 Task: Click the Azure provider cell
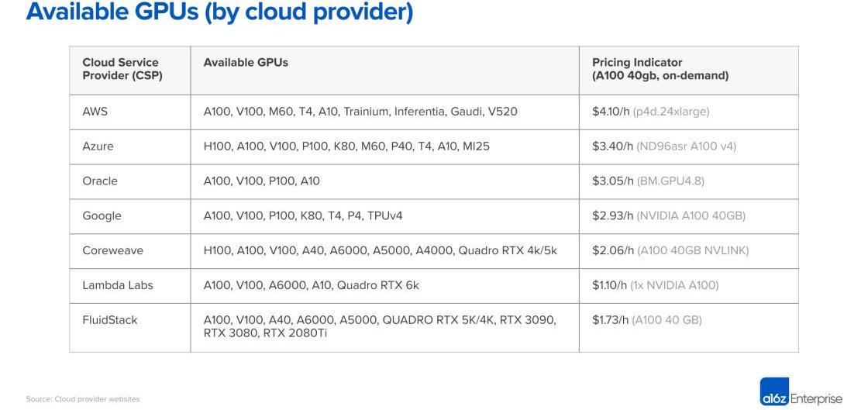tap(98, 146)
